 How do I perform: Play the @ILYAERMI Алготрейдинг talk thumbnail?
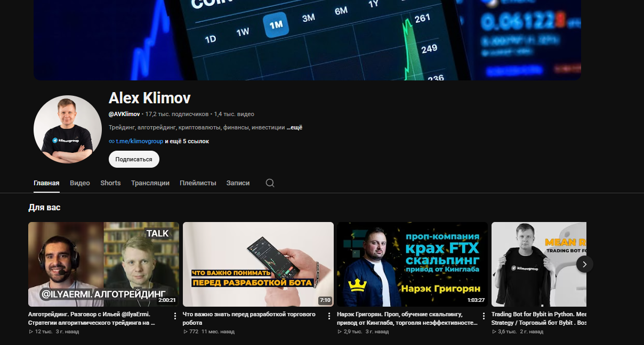click(x=103, y=264)
